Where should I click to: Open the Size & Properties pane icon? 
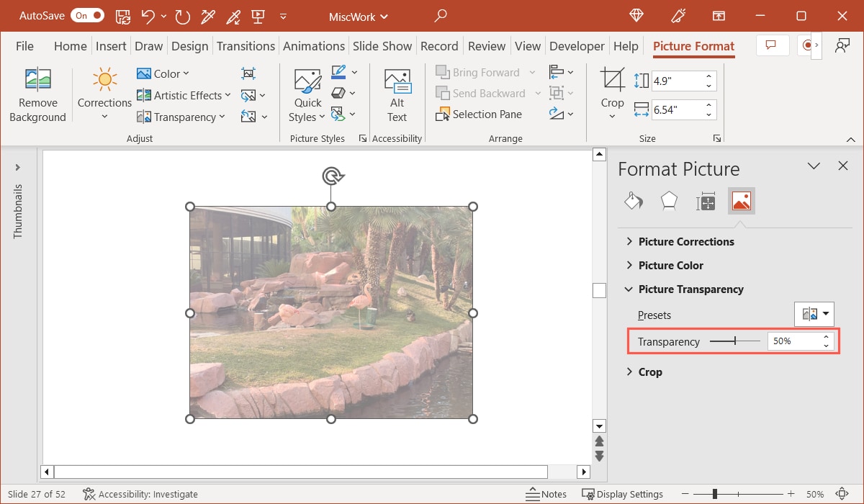[706, 201]
